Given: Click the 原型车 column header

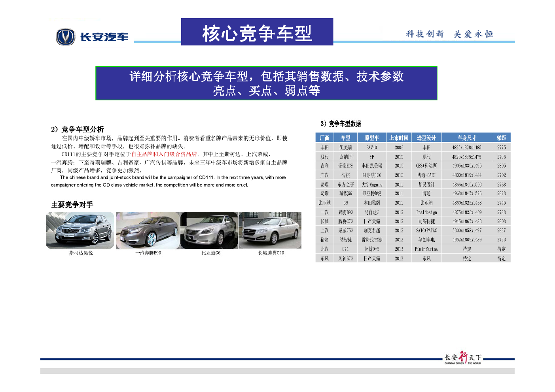Looking at the screenshot, I should click(372, 138).
